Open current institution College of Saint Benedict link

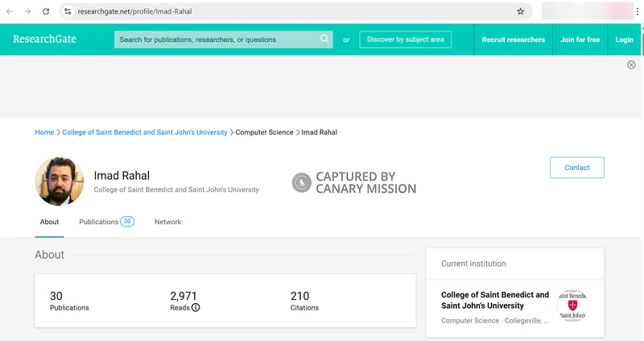click(x=495, y=300)
